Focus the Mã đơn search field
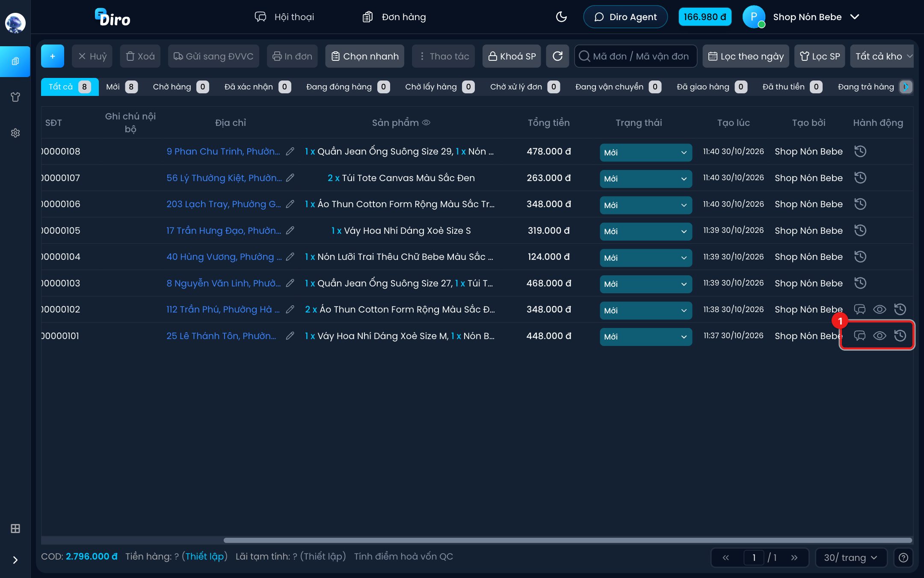The height and width of the screenshot is (578, 924). 636,56
